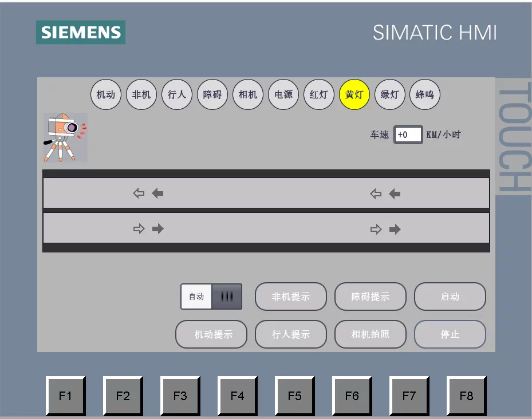
Task: Click the 机动提示 button
Action: click(x=211, y=334)
